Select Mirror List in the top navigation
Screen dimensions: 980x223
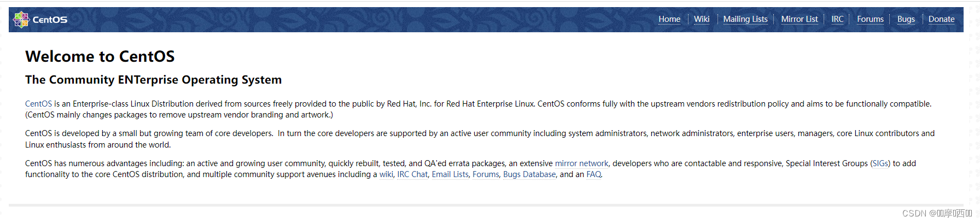click(800, 19)
